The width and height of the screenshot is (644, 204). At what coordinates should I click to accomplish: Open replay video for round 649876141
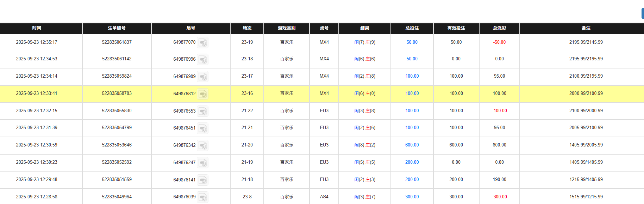[203, 180]
